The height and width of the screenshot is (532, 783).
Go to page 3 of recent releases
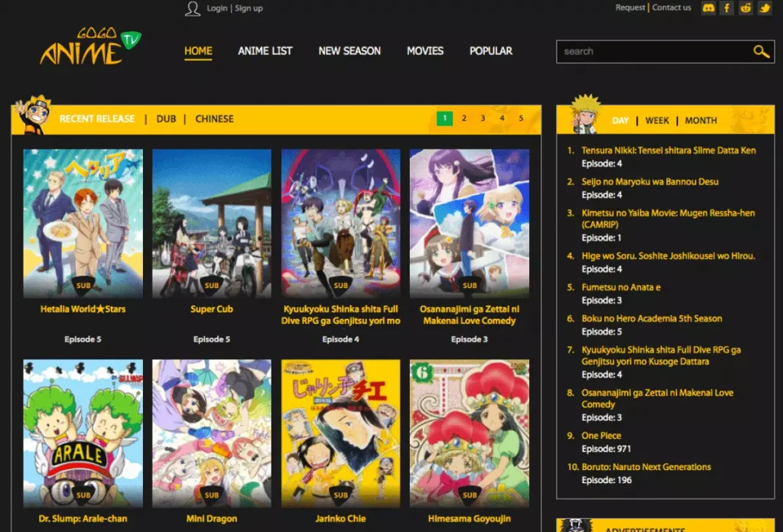[482, 119]
